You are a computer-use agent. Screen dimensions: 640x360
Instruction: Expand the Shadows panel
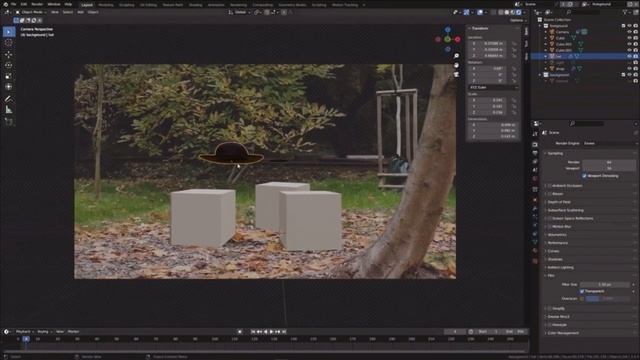tap(555, 259)
